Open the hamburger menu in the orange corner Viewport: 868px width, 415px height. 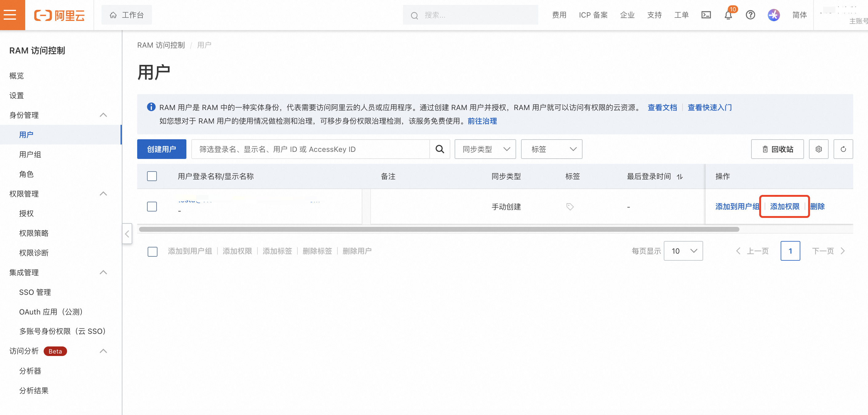(10, 15)
